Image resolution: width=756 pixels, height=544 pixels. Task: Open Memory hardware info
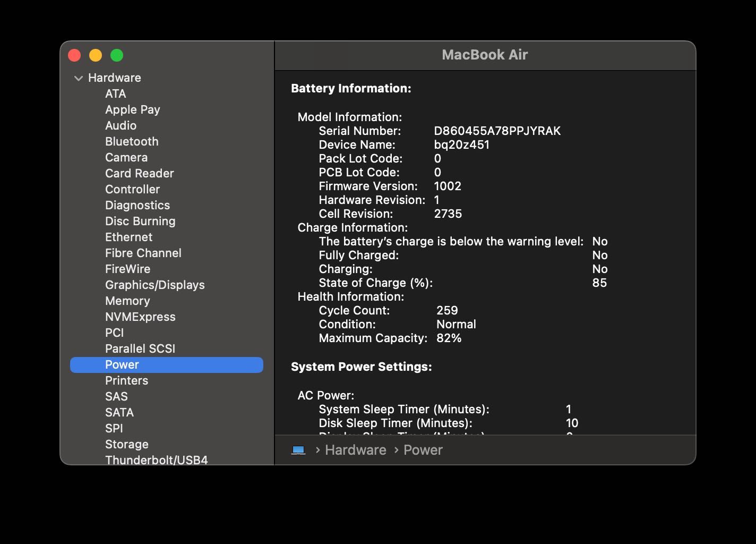click(x=127, y=301)
